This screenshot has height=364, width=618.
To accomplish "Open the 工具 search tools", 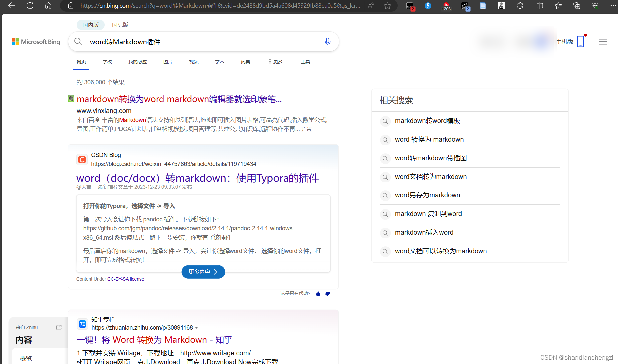I will pyautogui.click(x=305, y=62).
